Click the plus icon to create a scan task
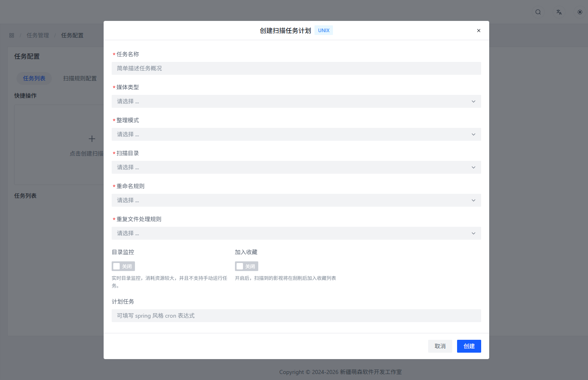This screenshot has height=380, width=588. tap(92, 139)
